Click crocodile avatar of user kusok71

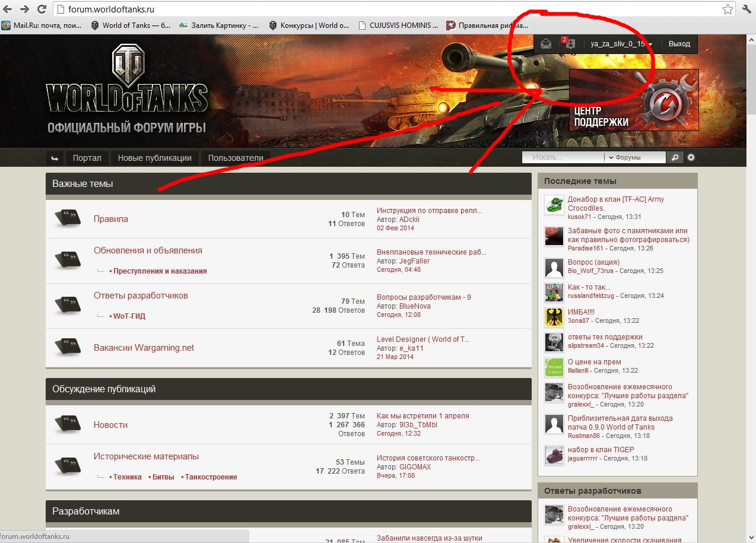pos(554,205)
